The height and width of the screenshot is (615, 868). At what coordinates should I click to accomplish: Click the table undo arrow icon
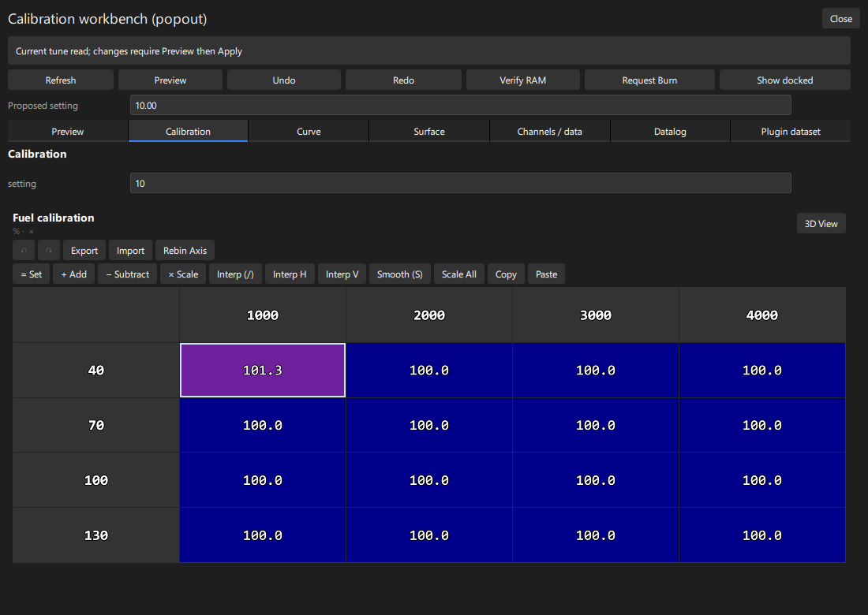[x=24, y=251]
